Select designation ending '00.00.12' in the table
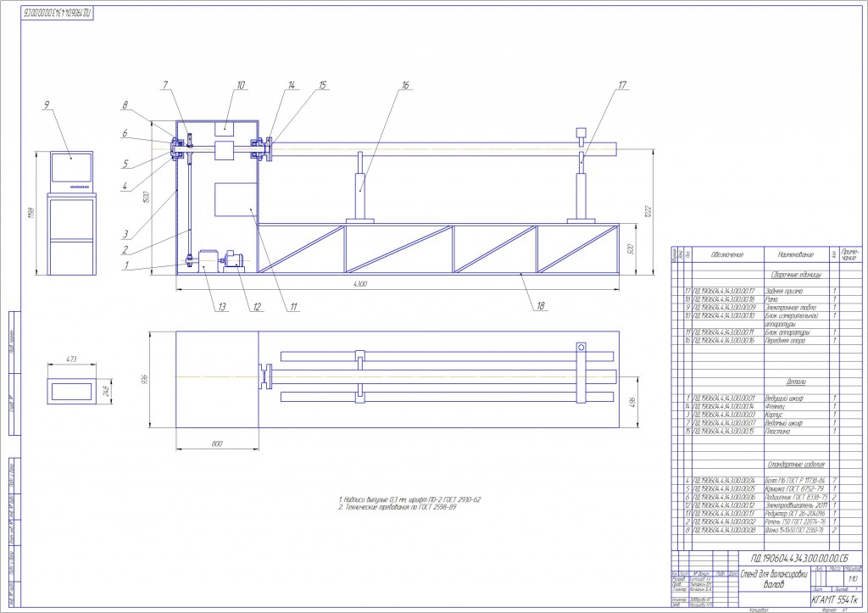 [724, 505]
